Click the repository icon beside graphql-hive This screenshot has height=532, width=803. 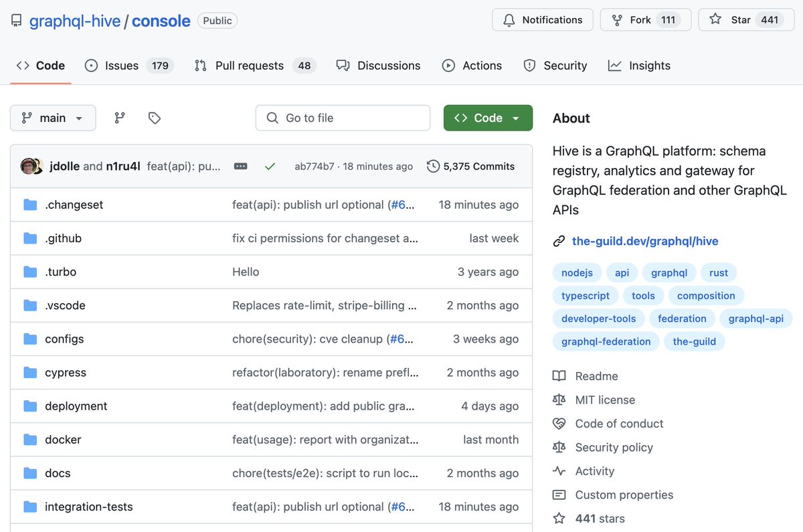(17, 21)
